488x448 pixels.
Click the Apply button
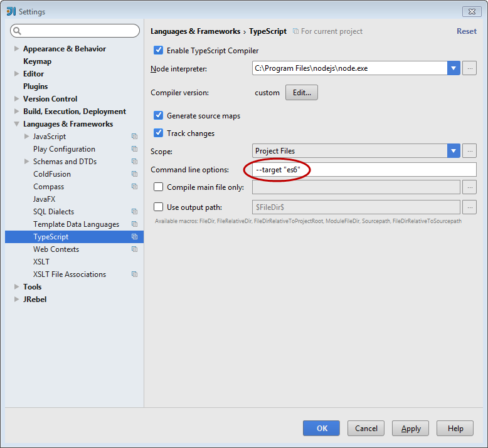[x=410, y=429]
